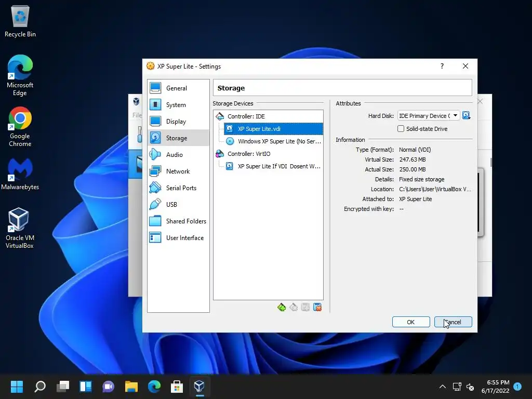Close the VirtualBox Manager window behind
Screen dimensions: 532x399
[480, 101]
